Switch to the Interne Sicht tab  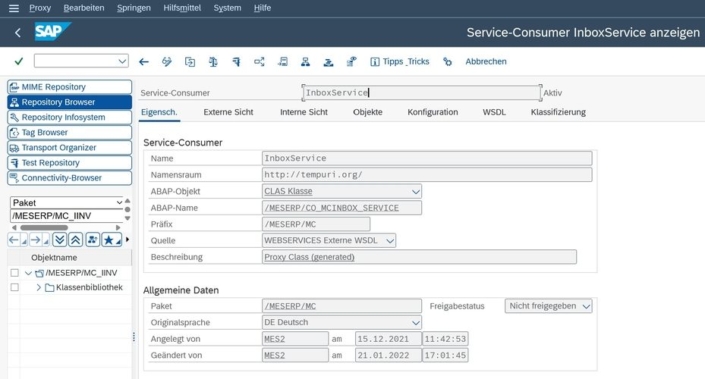point(304,112)
